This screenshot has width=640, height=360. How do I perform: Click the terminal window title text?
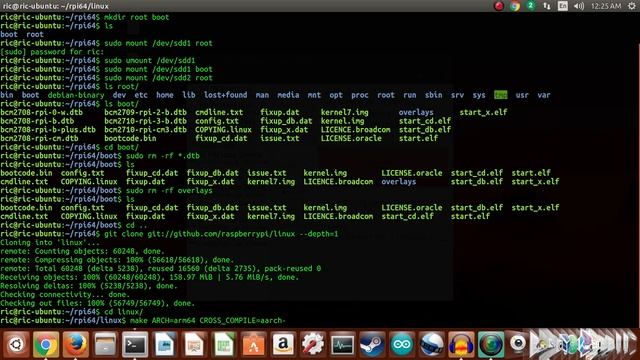[x=55, y=6]
